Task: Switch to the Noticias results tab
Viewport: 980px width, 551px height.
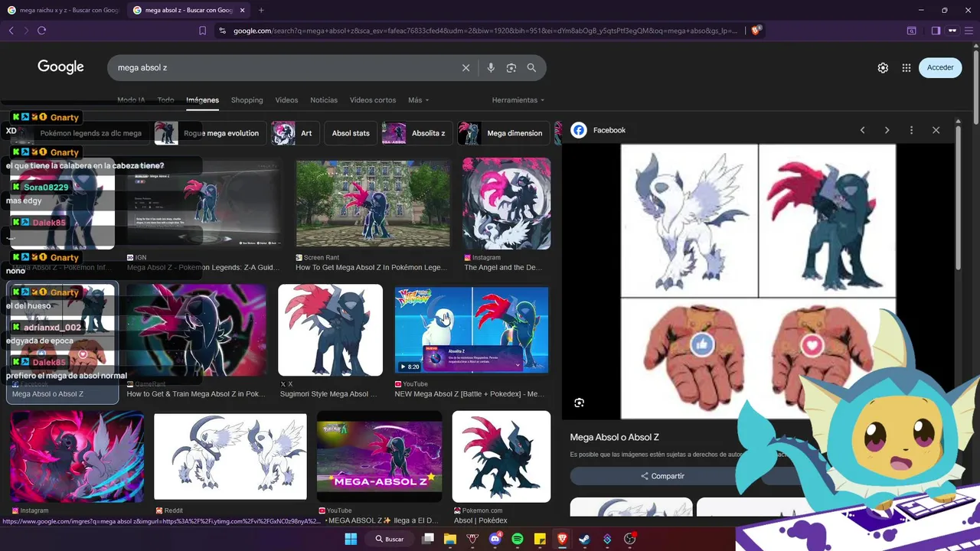Action: [324, 100]
